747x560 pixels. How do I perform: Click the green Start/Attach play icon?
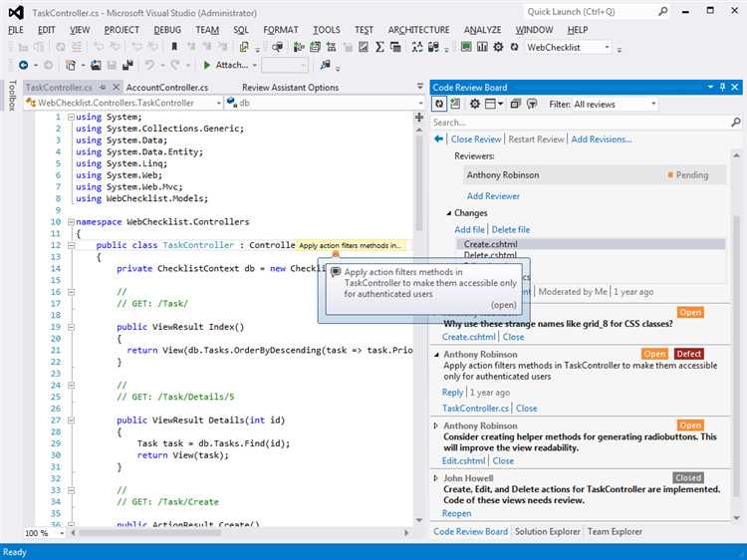207,65
